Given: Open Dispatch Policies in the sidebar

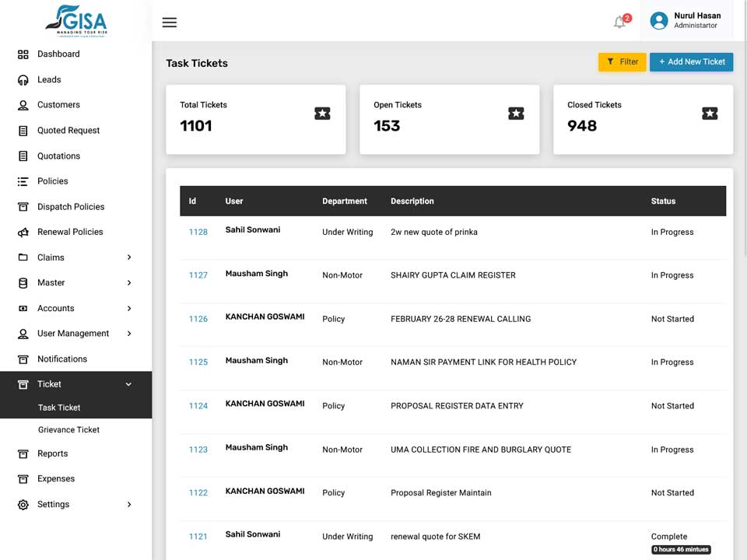Looking at the screenshot, I should [71, 207].
